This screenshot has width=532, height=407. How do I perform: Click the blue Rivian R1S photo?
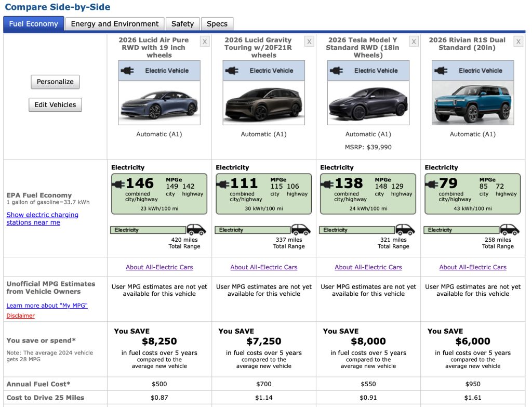pyautogui.click(x=473, y=103)
